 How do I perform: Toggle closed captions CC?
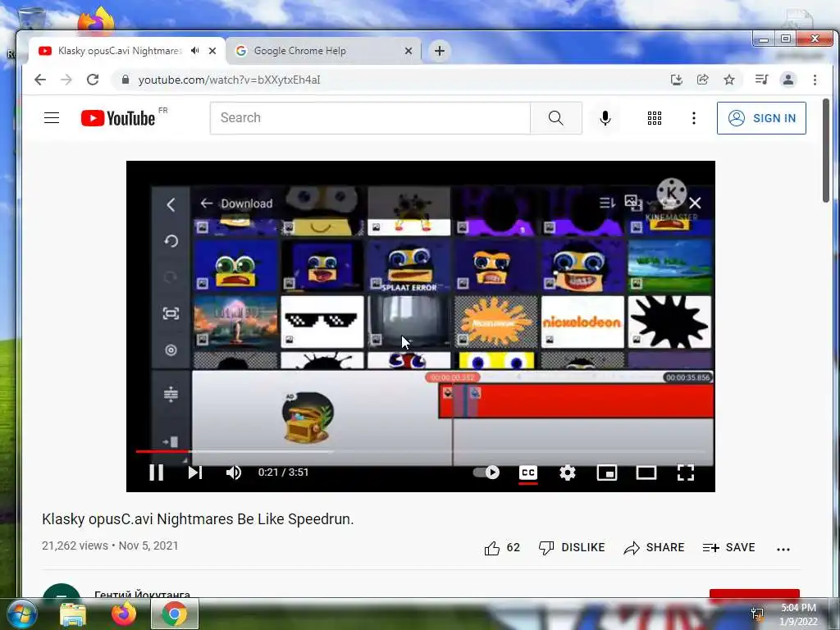coord(528,472)
